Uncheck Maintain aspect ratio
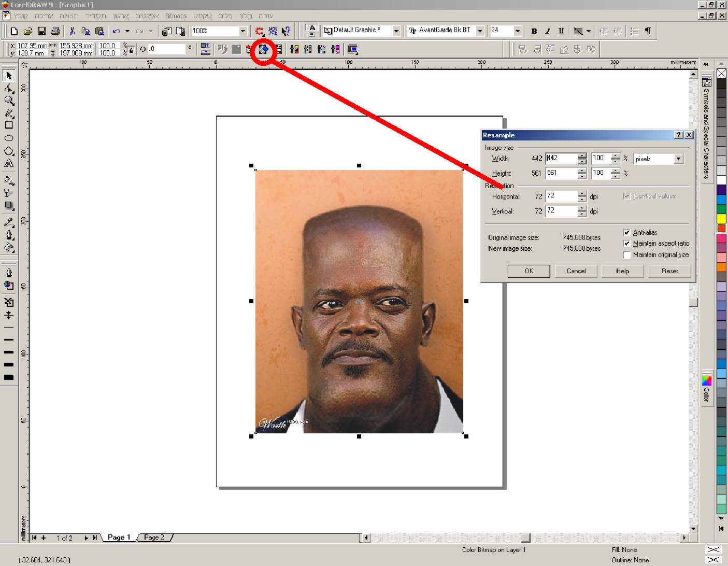 (627, 244)
